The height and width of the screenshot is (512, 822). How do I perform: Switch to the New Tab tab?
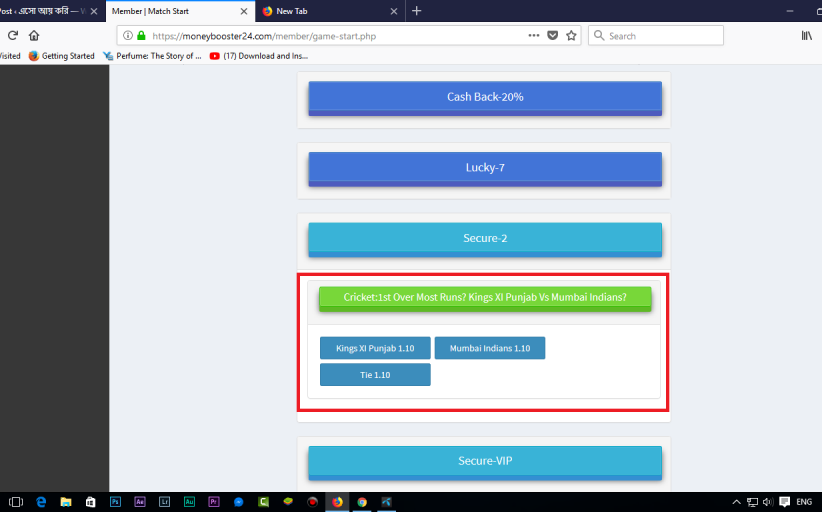coord(320,11)
